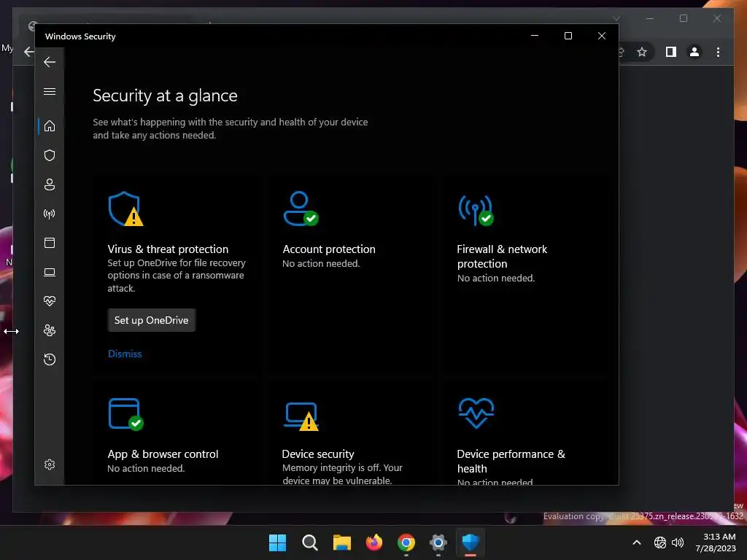Open the hamburger navigation menu
747x560 pixels.
pos(50,91)
